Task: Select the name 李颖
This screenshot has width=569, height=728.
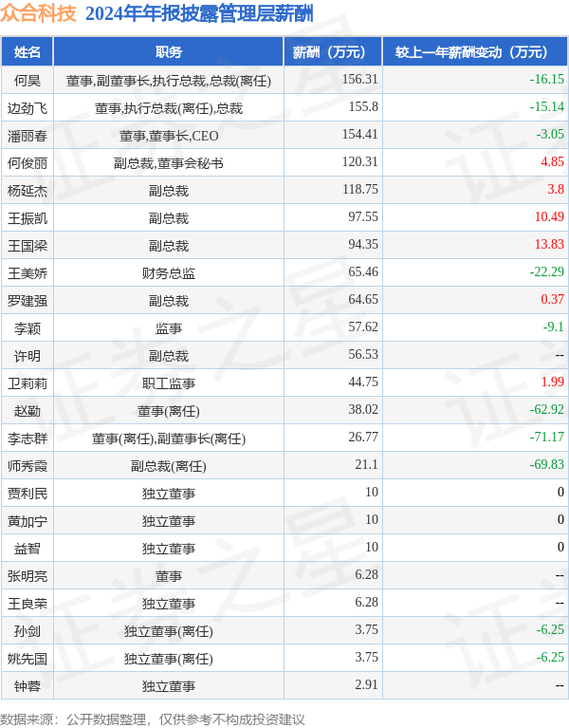Action: point(28,328)
